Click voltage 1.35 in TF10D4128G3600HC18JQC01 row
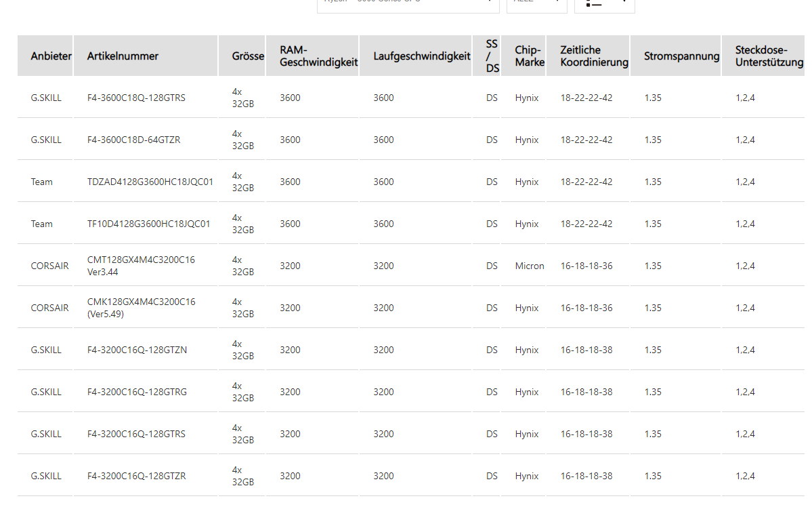Screen dimensions: 812x507 coord(653,224)
